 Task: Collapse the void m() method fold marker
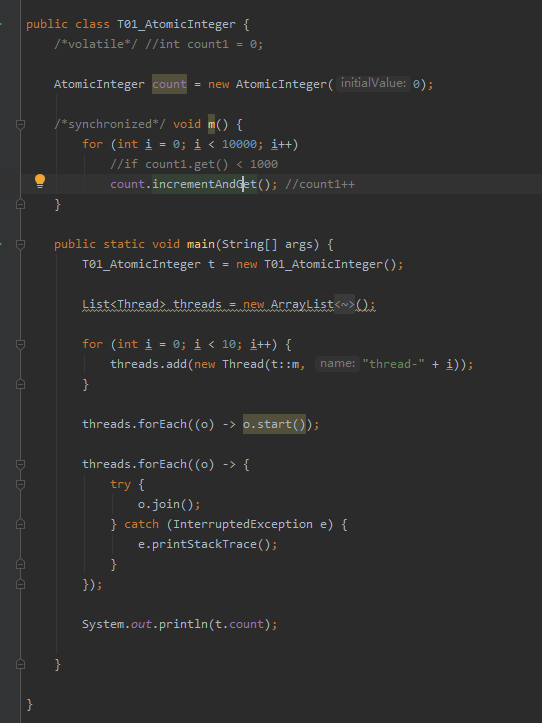[x=20, y=124]
